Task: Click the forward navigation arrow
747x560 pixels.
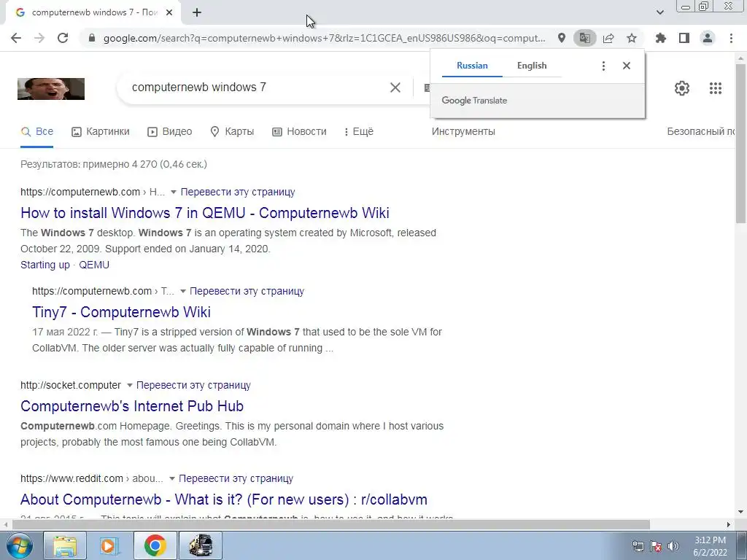Action: [39, 38]
